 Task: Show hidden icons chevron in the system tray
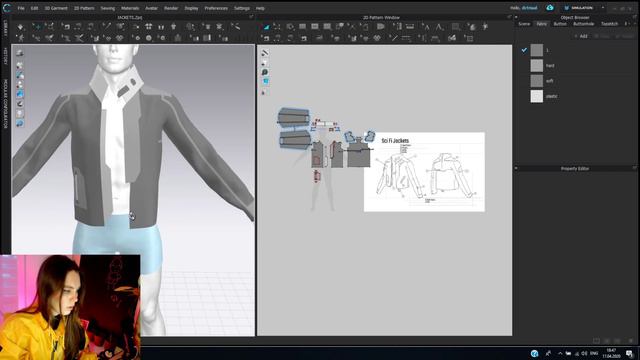coord(560,353)
